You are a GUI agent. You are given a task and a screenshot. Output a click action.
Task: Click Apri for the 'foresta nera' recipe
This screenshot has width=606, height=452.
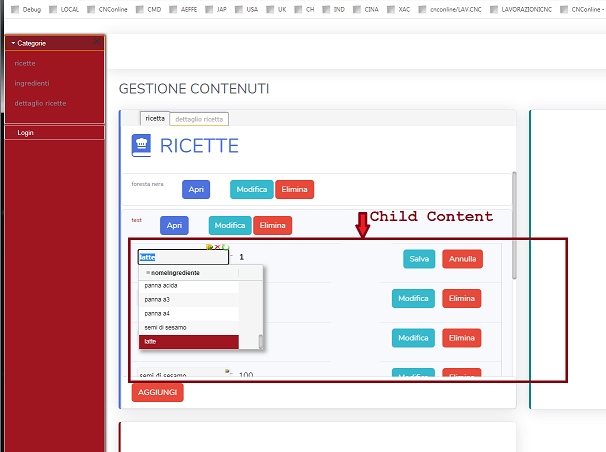click(196, 189)
